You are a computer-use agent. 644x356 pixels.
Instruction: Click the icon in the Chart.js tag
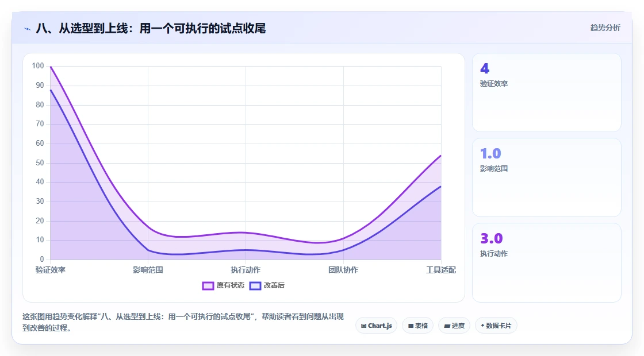[x=363, y=326]
